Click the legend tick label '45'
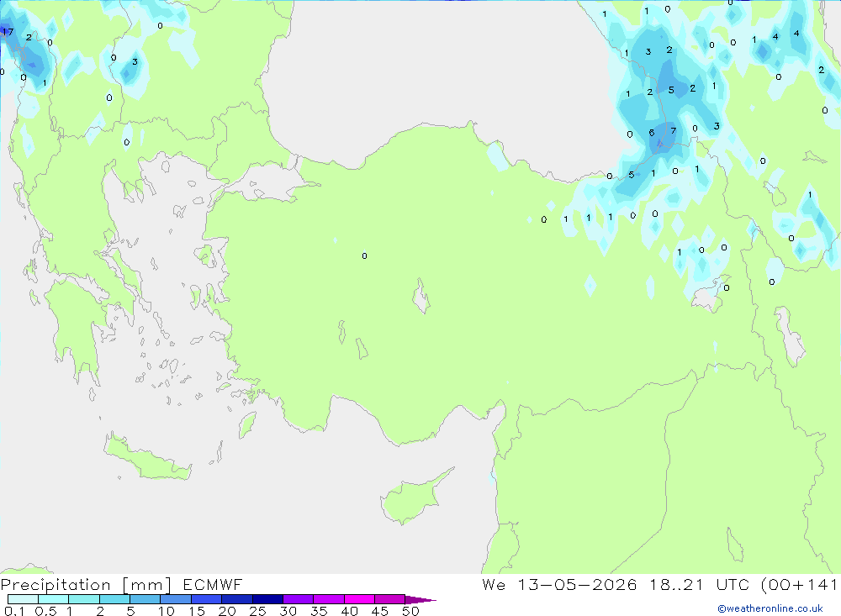Viewport: 841px width, 616px height. (380, 611)
